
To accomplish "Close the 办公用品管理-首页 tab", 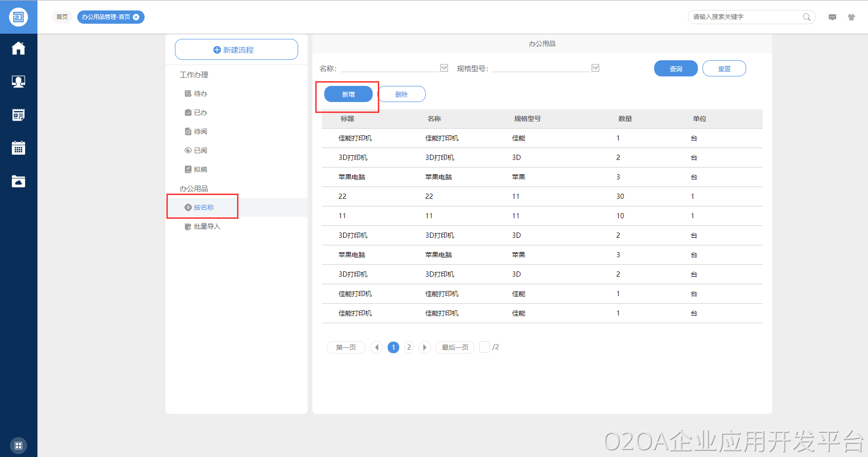I will [x=136, y=17].
